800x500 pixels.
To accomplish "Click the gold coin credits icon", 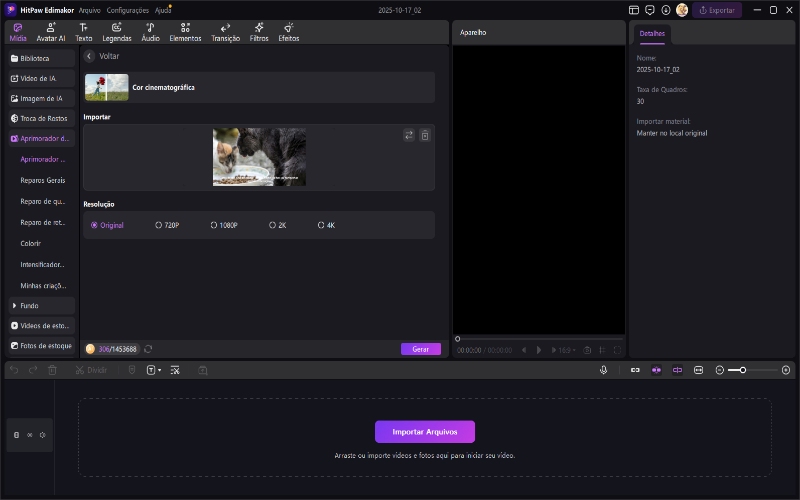I will coord(90,349).
